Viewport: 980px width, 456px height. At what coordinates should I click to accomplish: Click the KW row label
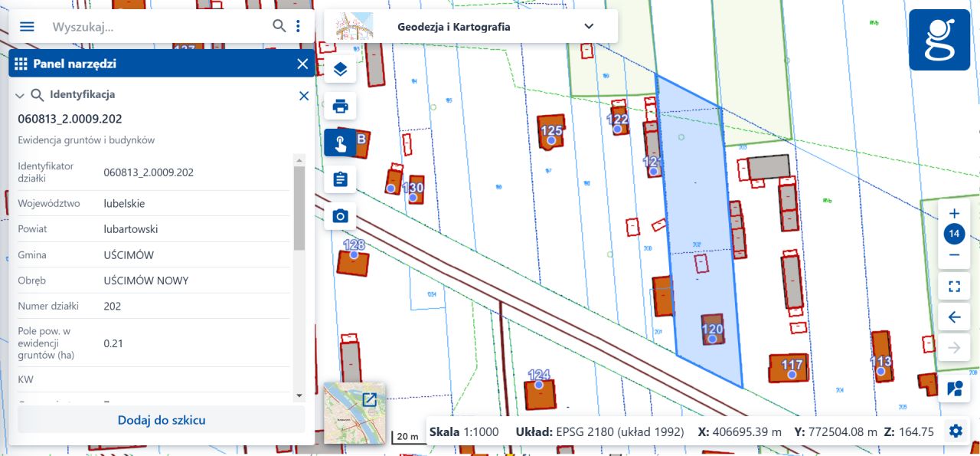point(26,379)
